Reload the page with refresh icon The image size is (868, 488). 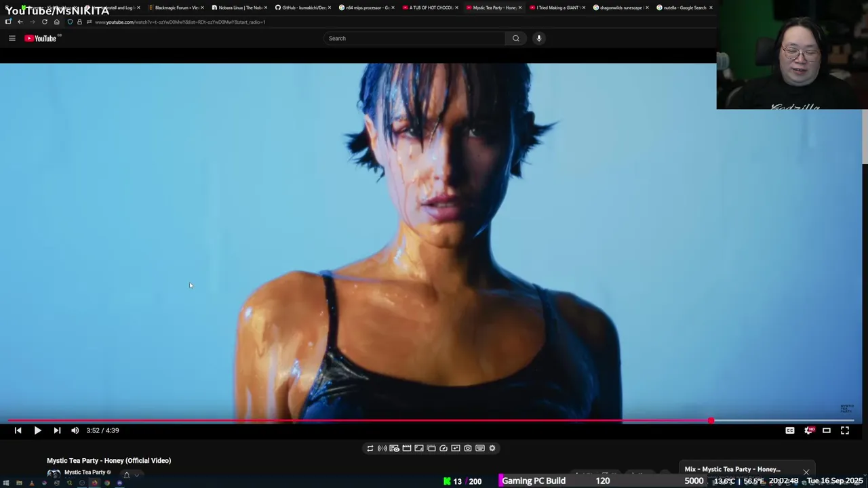coord(45,22)
